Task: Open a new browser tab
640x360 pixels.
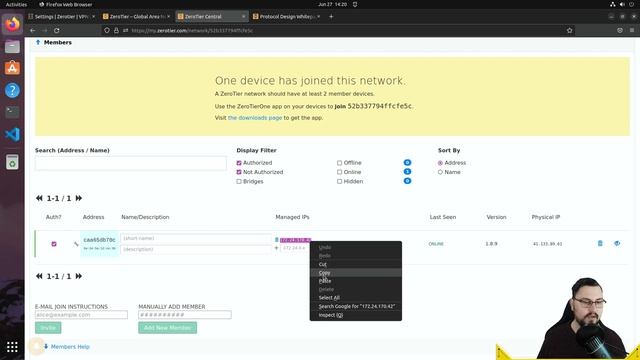Action: point(331,17)
